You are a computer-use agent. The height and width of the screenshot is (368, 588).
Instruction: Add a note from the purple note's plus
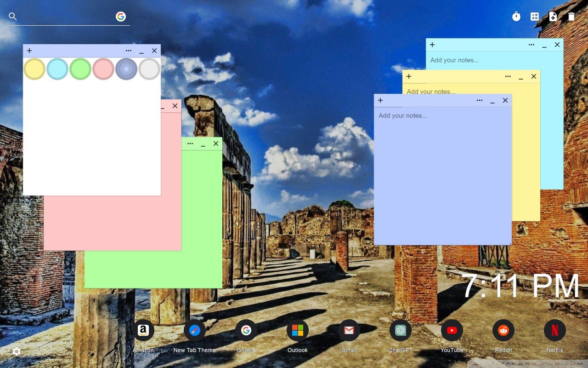point(380,100)
